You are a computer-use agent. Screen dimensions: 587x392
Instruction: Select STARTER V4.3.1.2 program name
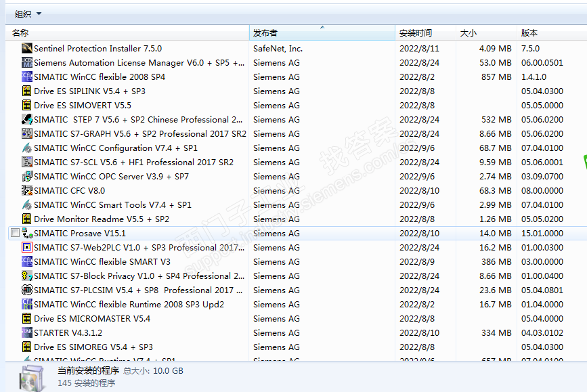coord(68,333)
